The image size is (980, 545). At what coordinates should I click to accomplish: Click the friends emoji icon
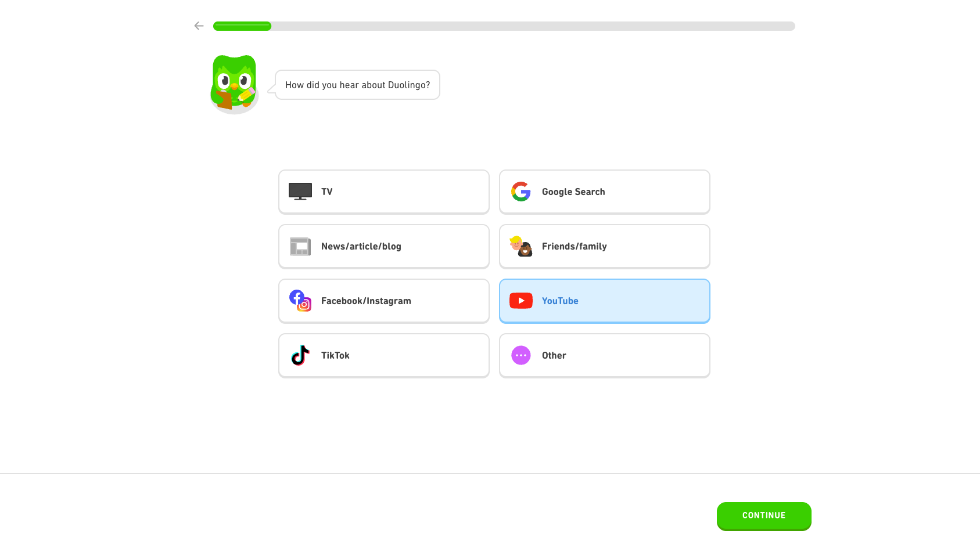(520, 246)
